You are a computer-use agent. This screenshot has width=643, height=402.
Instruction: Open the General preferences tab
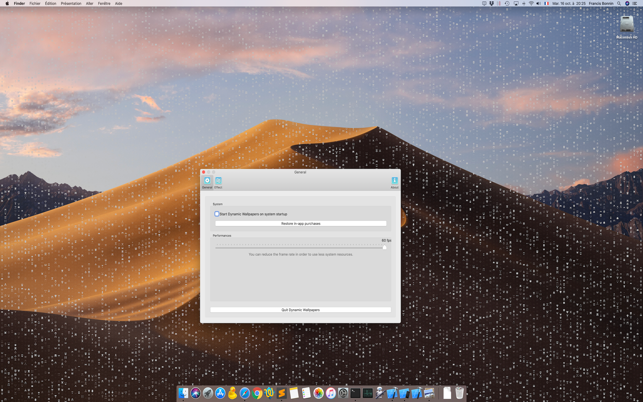(x=207, y=182)
